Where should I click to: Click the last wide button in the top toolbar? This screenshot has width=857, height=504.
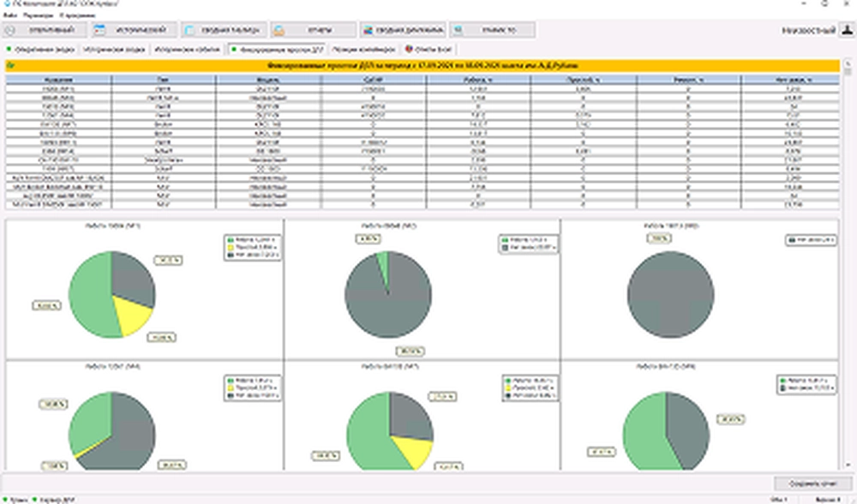pyautogui.click(x=493, y=30)
